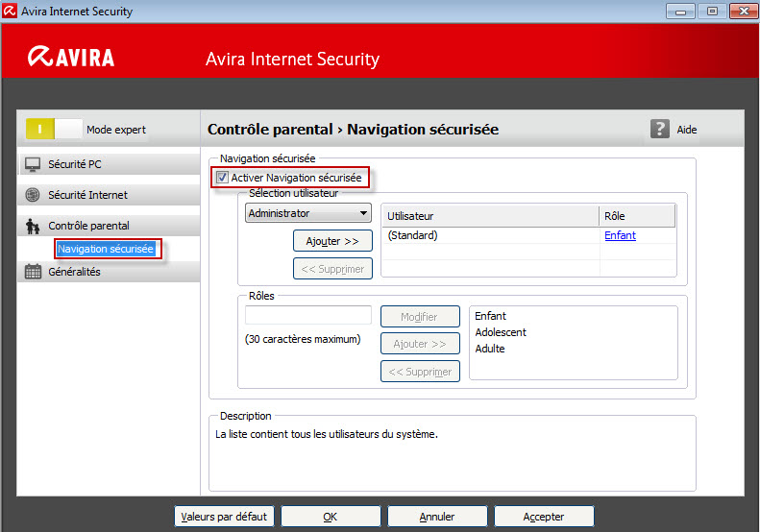Maximize the Avira window
Viewport: 760px width, 532px height.
(x=712, y=11)
